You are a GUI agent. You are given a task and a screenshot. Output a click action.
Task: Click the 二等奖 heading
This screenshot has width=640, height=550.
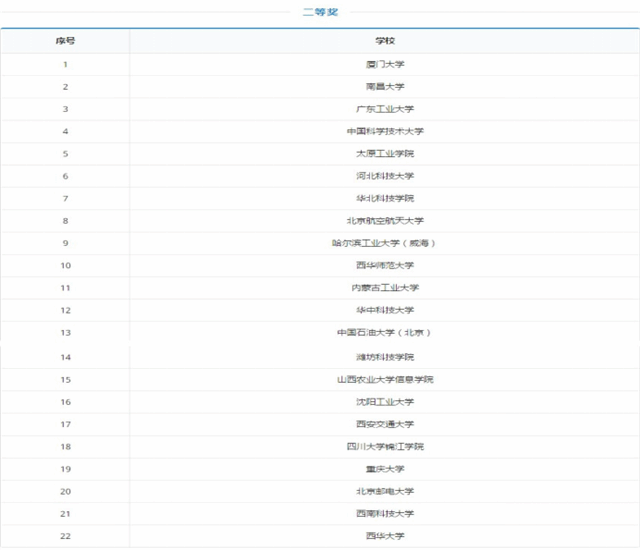[320, 12]
